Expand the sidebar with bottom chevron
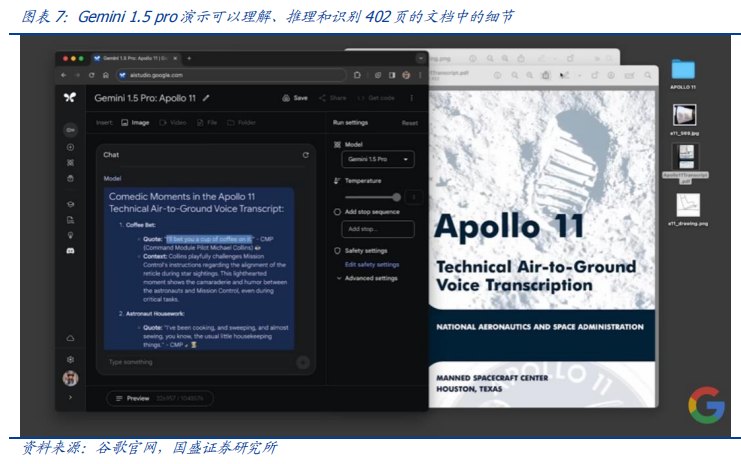The width and height of the screenshot is (741, 464). (x=70, y=397)
